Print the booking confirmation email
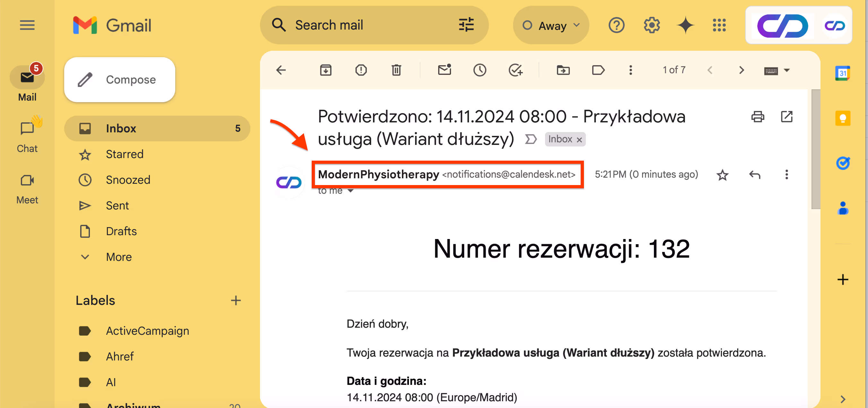Screen dimensions: 868x408 pyautogui.click(x=758, y=117)
